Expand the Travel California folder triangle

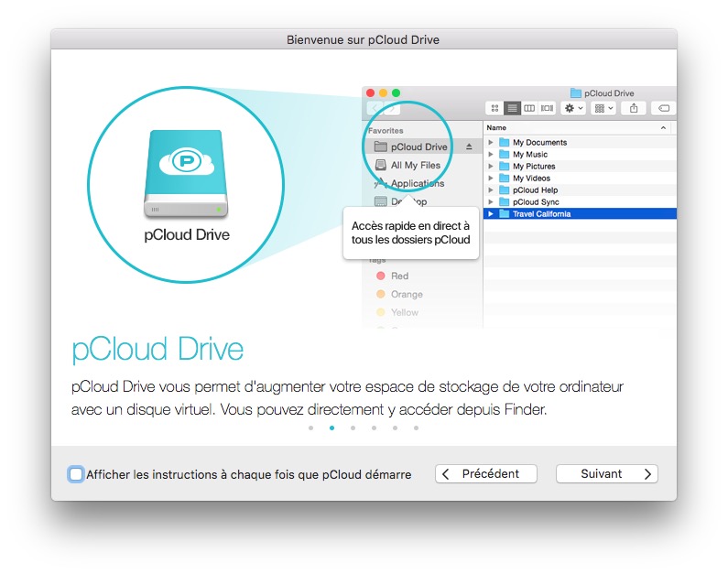[491, 213]
